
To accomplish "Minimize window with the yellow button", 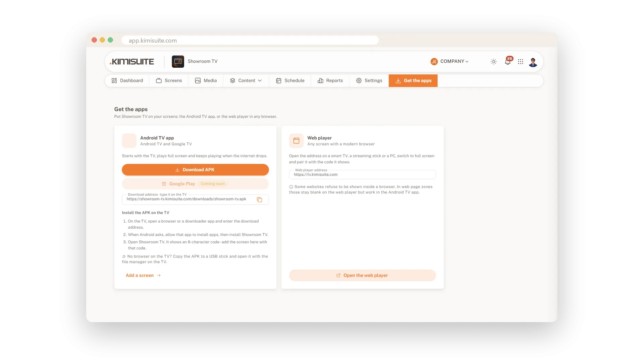I will pos(102,40).
